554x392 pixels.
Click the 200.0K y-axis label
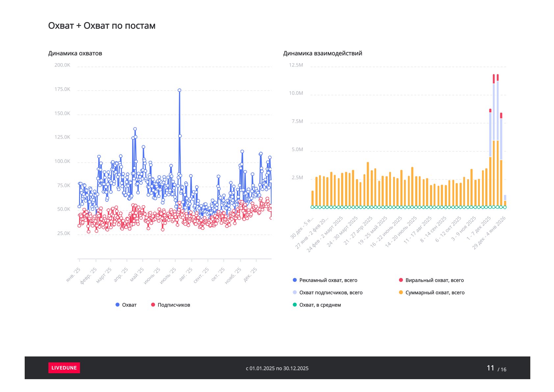pos(62,65)
